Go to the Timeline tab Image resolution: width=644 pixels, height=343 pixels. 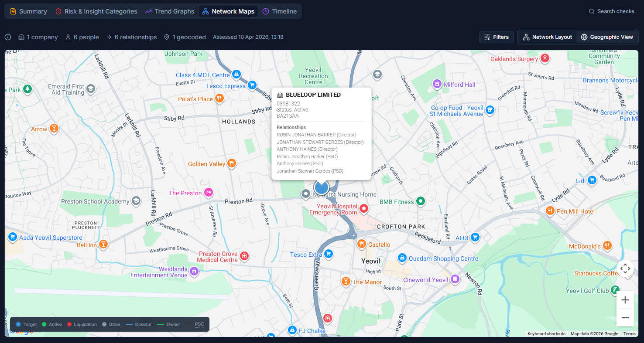click(280, 11)
